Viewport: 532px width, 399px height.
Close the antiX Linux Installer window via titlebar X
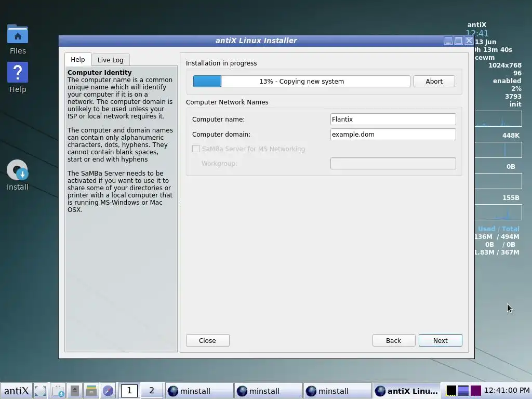(x=469, y=41)
